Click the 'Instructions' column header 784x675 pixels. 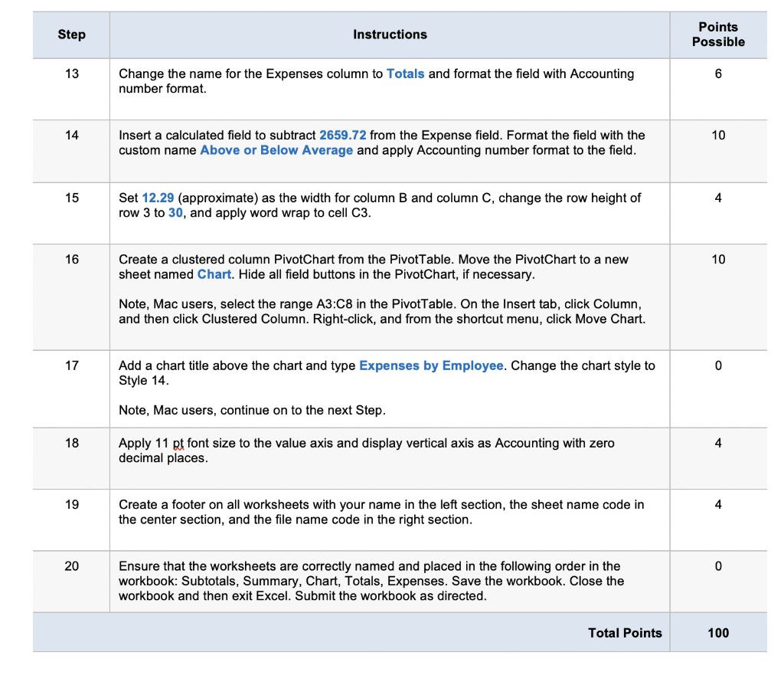click(390, 34)
